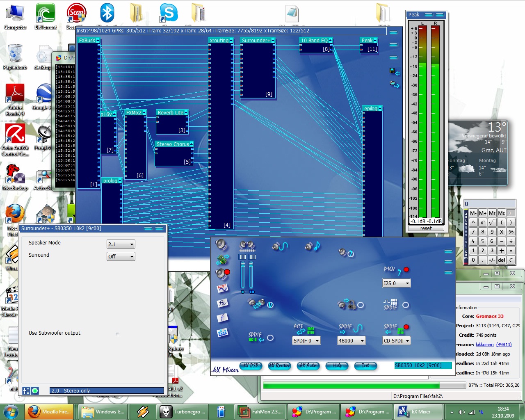This screenshot has height=420, width=525.
Task: Toggle the headphones output option
Action: pos(360,305)
